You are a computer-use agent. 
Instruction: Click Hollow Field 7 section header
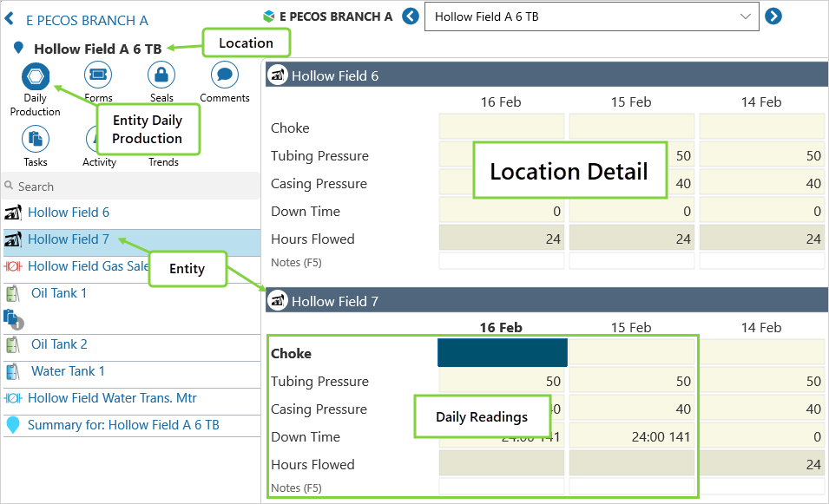pos(547,301)
